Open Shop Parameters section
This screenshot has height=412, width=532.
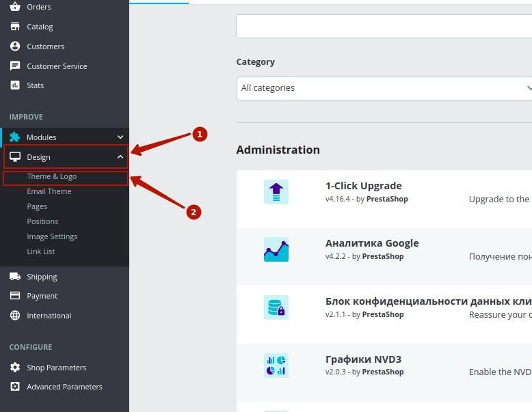(57, 368)
